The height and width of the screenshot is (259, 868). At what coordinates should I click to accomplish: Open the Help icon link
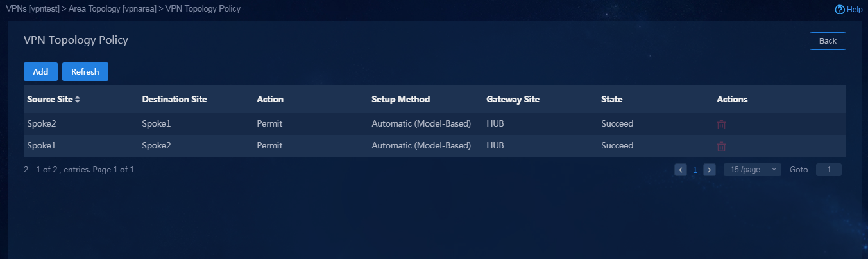(x=848, y=10)
